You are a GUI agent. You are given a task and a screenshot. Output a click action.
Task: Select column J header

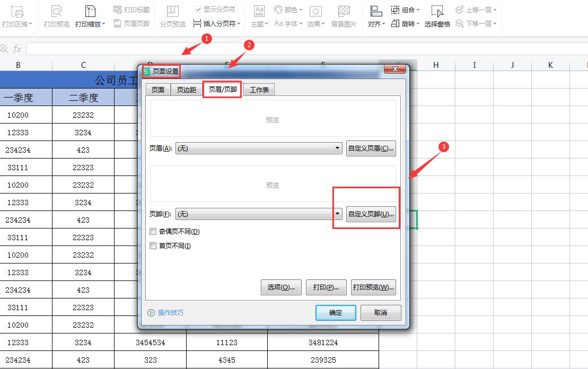click(x=512, y=65)
